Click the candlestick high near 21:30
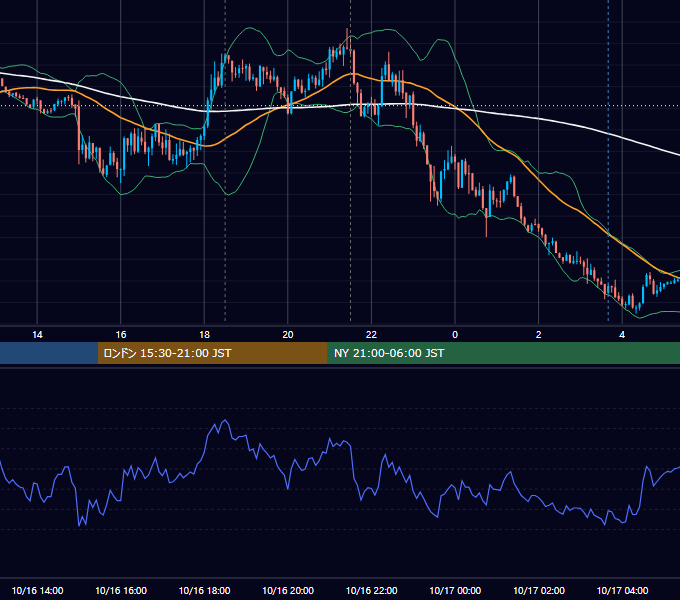 click(x=347, y=38)
